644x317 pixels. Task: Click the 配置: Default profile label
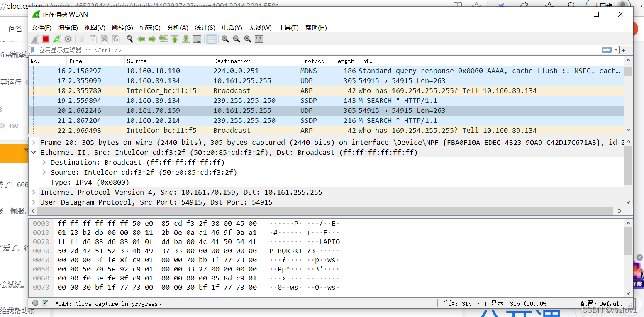(602, 303)
